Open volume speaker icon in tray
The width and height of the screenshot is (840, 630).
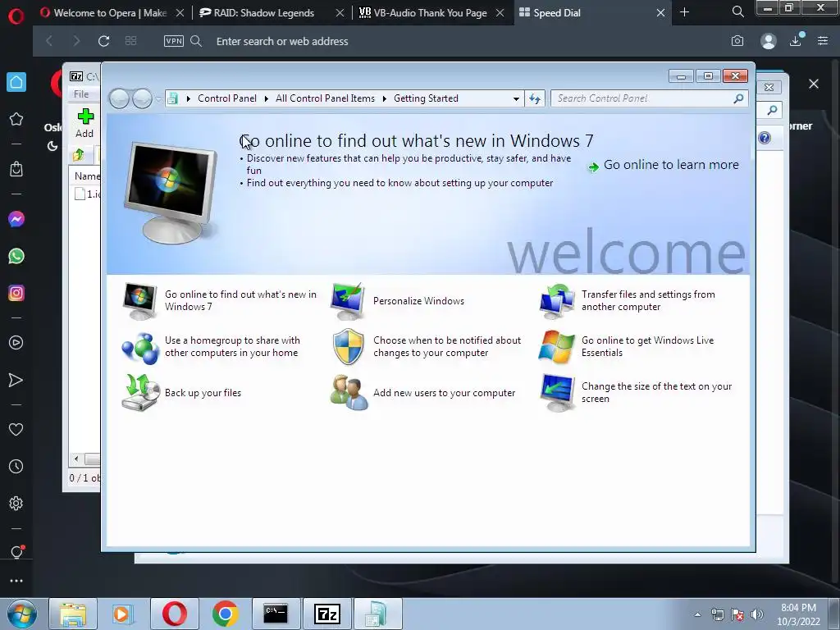click(x=757, y=614)
